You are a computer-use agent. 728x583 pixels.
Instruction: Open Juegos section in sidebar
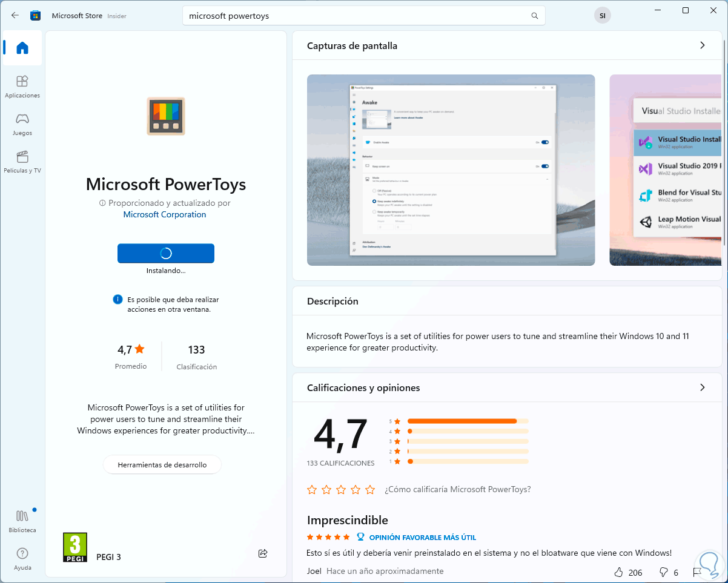22,124
